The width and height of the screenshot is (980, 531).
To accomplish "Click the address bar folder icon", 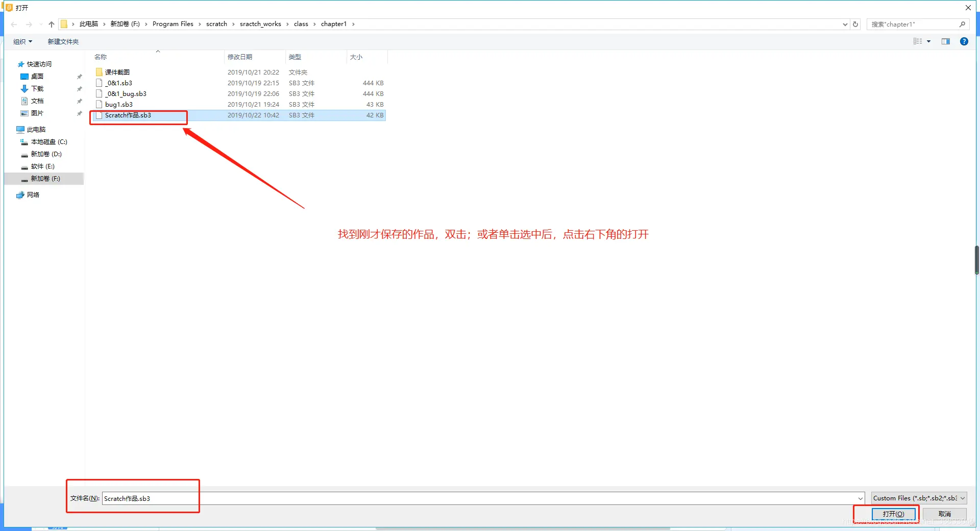I will [64, 24].
